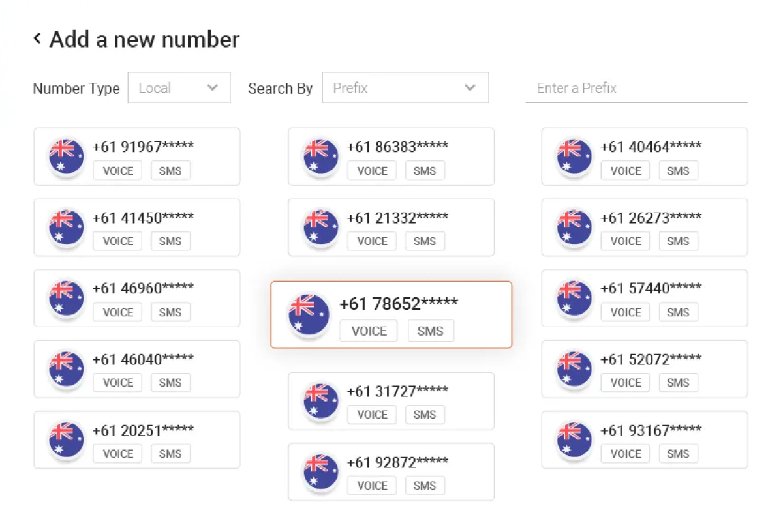783x532 pixels.
Task: Select the highlighted +61 78652***** number card
Action: click(391, 315)
